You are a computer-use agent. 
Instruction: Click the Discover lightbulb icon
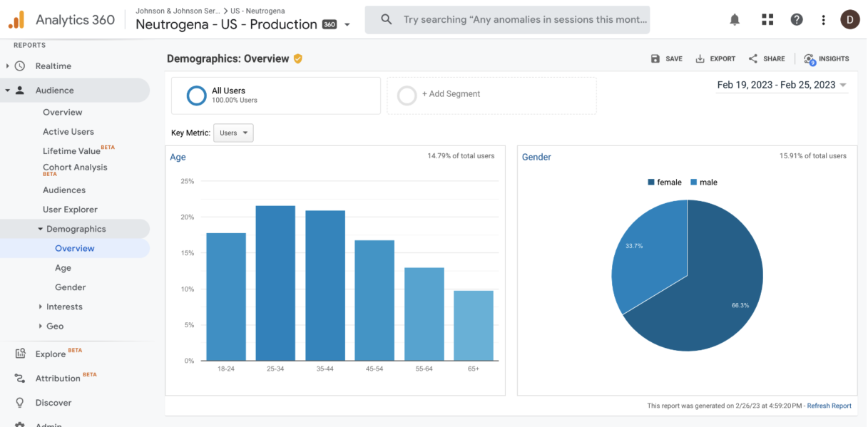tap(20, 403)
